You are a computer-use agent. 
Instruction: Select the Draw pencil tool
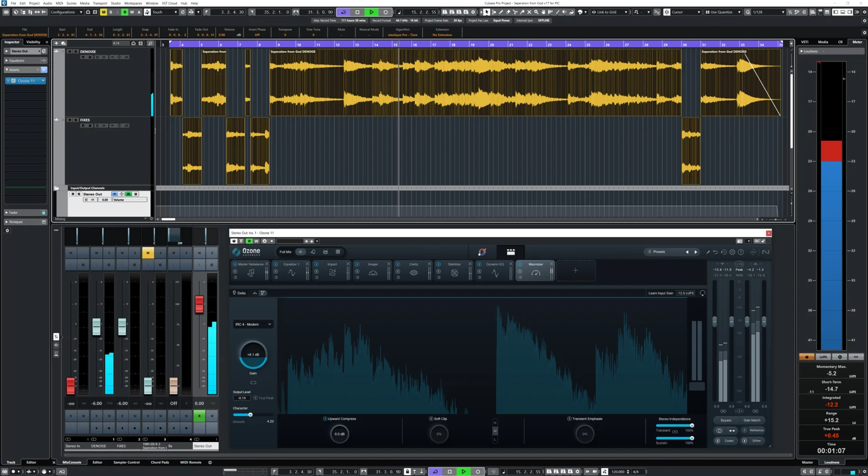click(x=501, y=12)
